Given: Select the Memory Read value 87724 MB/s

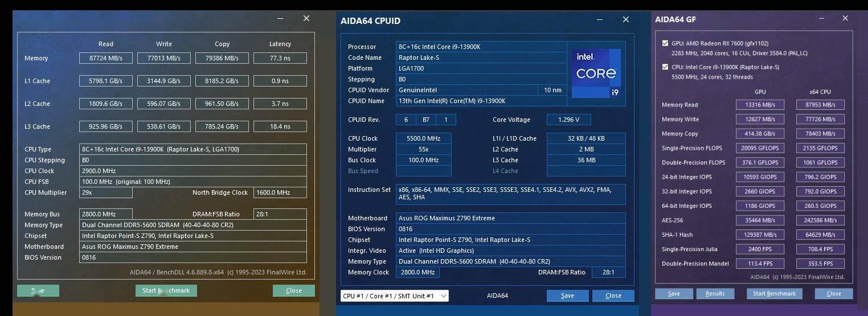Looking at the screenshot, I should (106, 58).
